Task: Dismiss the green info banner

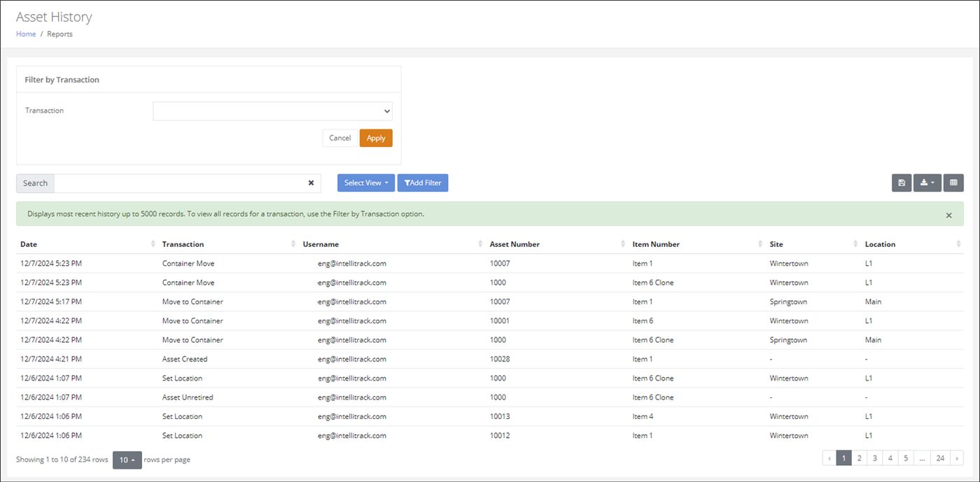Action: pos(949,215)
